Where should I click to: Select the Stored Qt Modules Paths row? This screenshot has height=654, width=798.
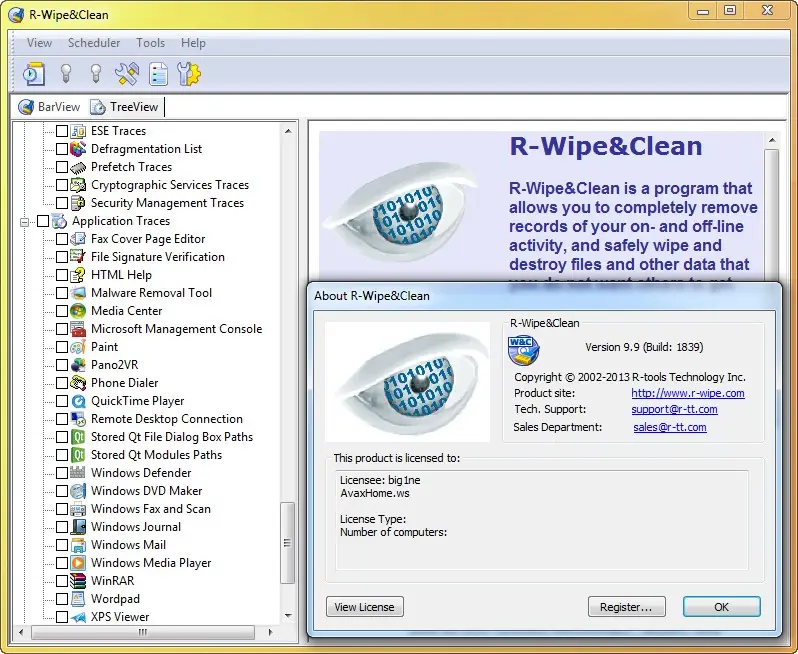coord(156,454)
